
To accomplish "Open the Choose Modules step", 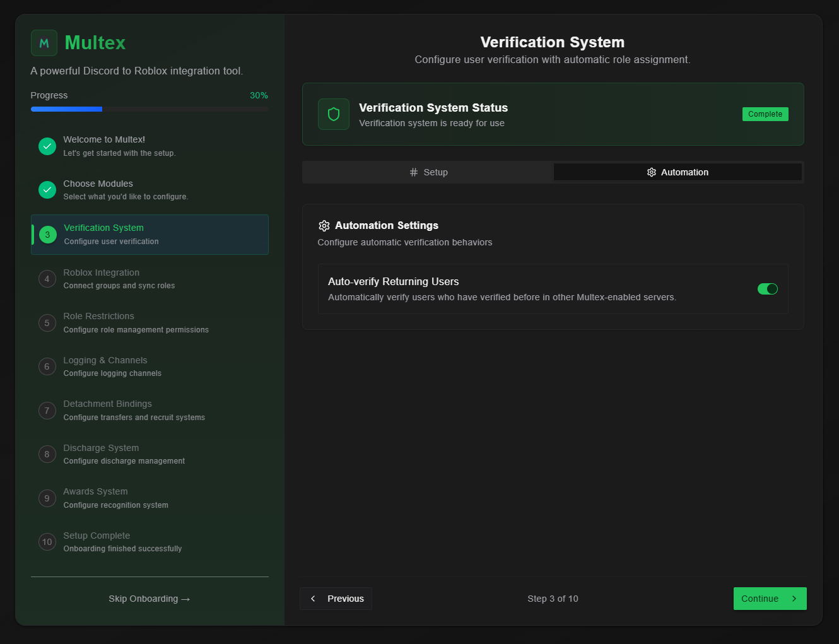I will click(150, 190).
